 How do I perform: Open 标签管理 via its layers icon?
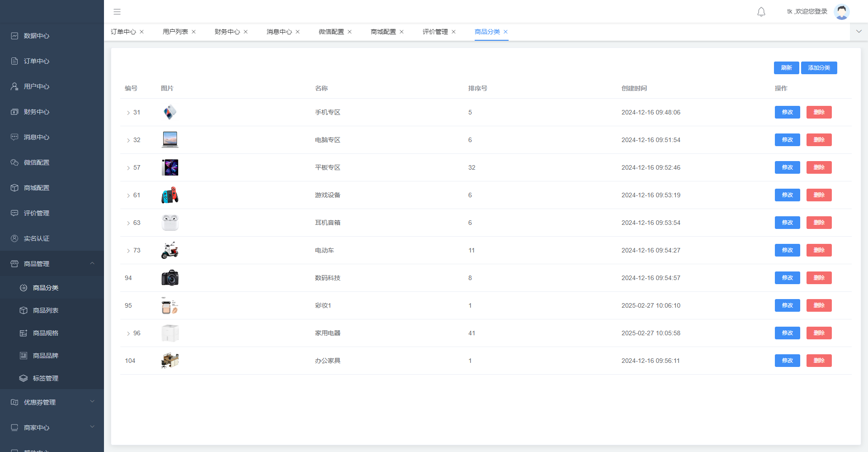click(x=24, y=378)
